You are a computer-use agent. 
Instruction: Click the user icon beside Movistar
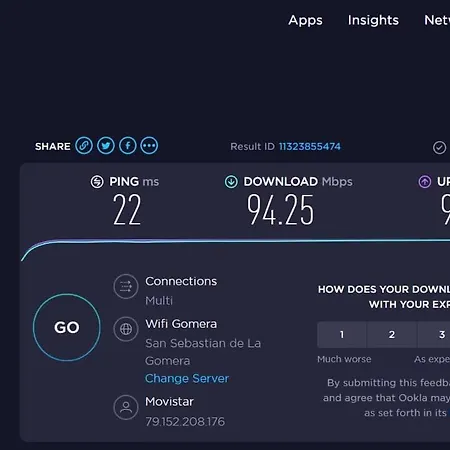(126, 407)
